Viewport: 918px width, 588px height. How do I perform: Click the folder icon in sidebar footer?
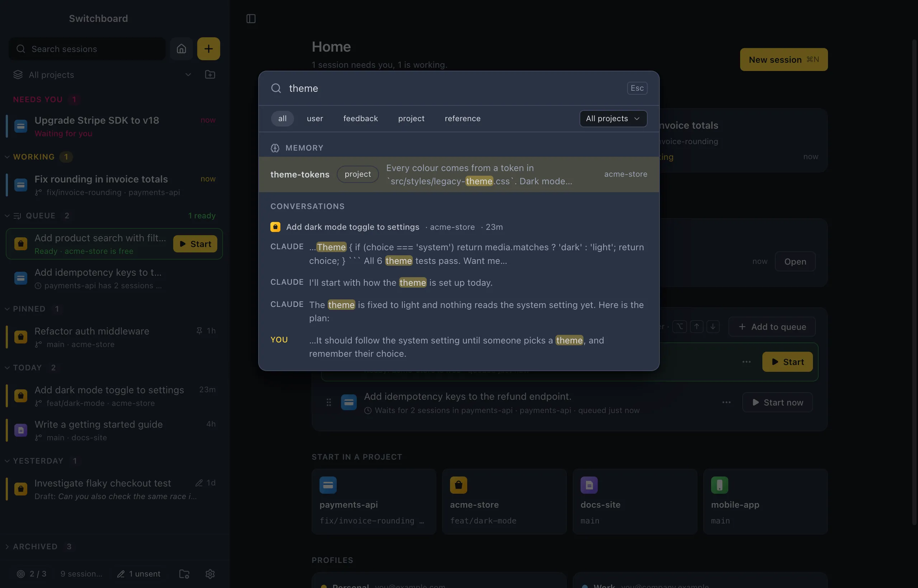click(184, 574)
